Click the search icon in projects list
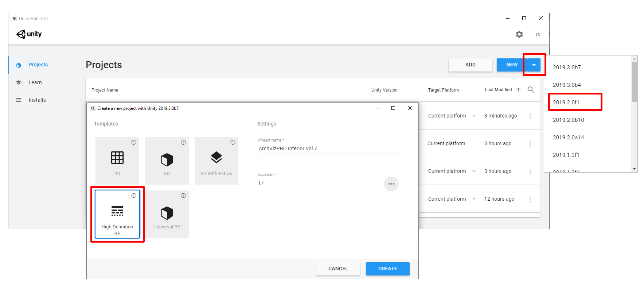The image size is (644, 305). pos(531,90)
